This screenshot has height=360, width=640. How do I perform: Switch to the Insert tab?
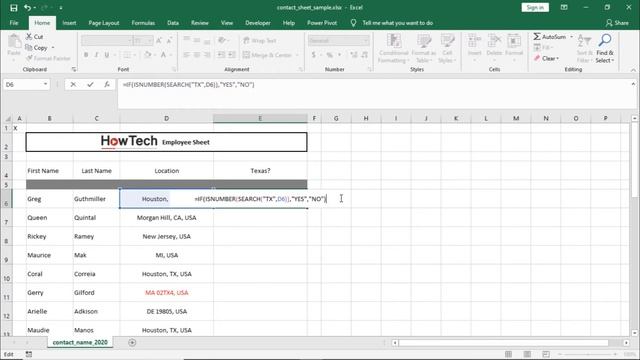[x=69, y=23]
